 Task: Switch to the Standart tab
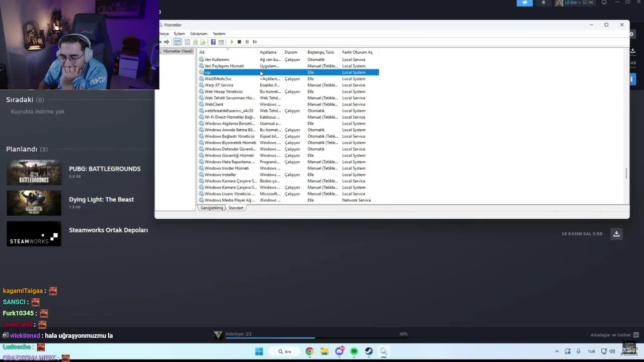(x=236, y=208)
